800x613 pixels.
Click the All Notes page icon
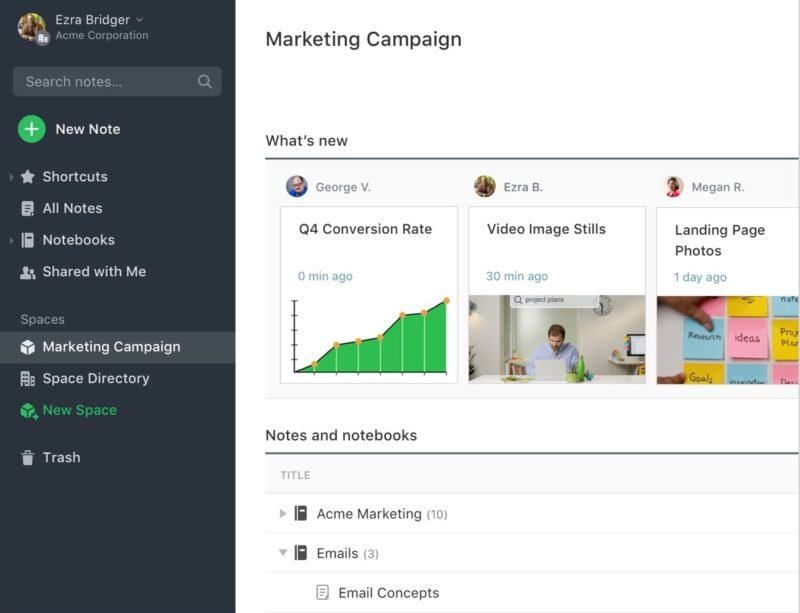[28, 209]
